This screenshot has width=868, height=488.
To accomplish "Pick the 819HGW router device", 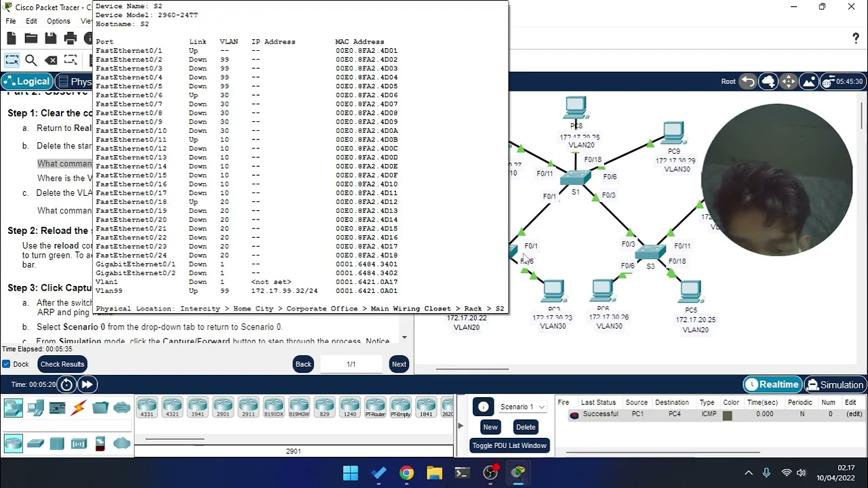I will [299, 407].
